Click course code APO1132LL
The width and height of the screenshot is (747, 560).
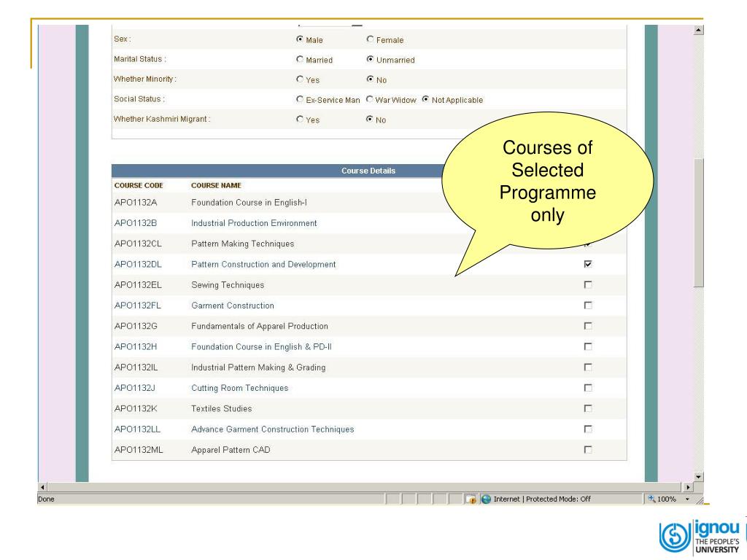(137, 429)
